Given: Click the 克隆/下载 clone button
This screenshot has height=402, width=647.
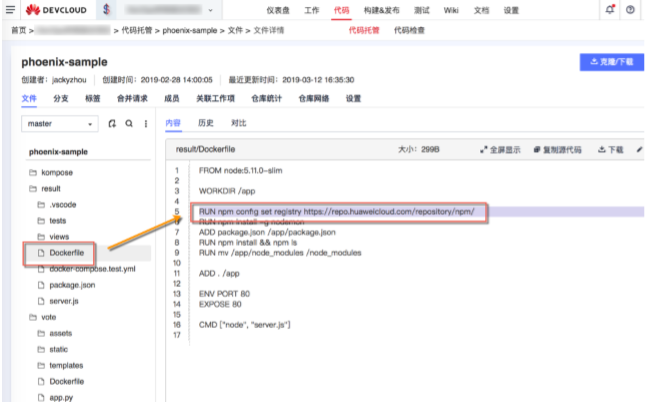Looking at the screenshot, I should (x=612, y=62).
